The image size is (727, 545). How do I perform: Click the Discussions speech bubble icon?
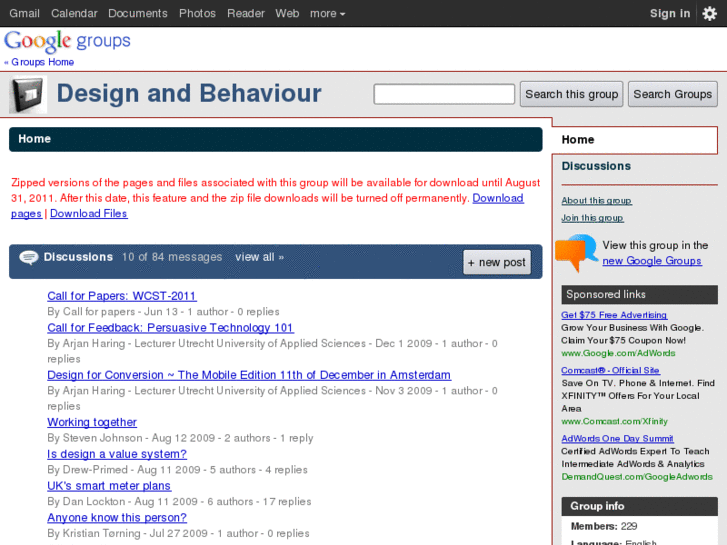click(x=29, y=257)
